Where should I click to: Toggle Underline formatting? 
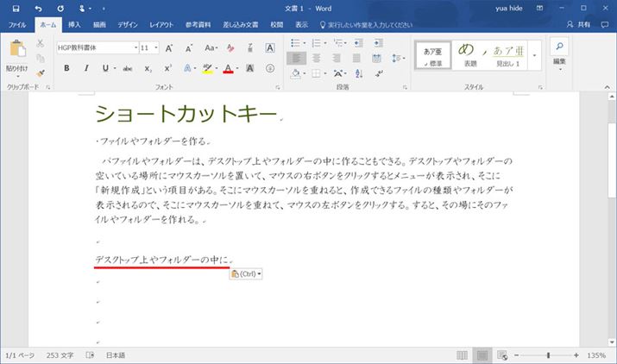point(104,68)
